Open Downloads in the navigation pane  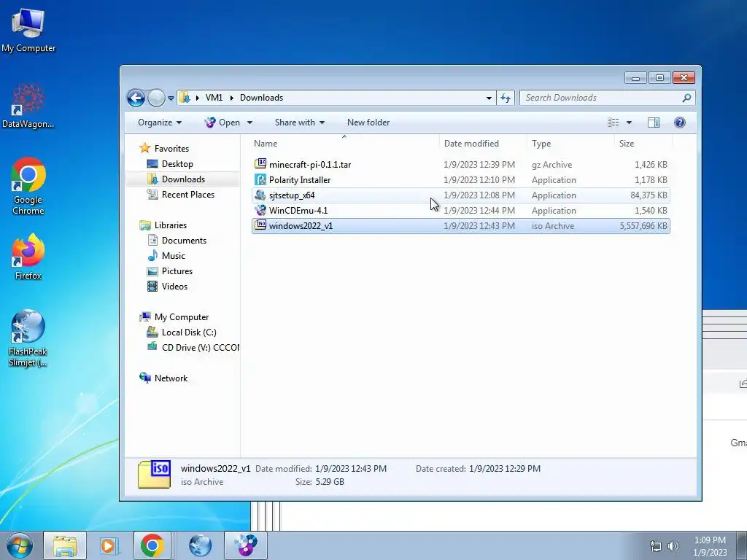(x=183, y=179)
